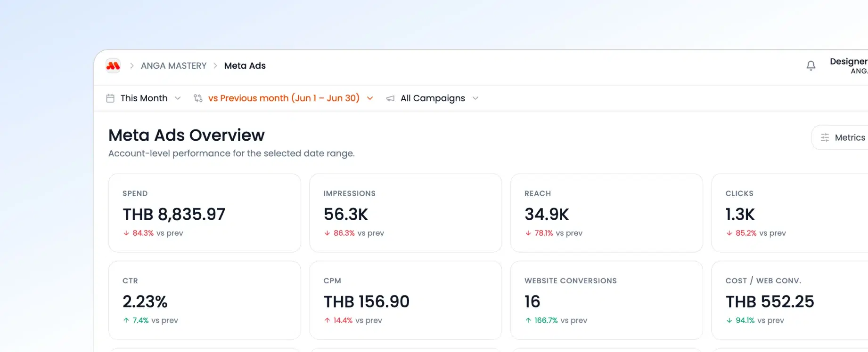Screen dimensions: 868x352
Task: Open the All Campaigns filter dropdown
Action: (x=433, y=98)
